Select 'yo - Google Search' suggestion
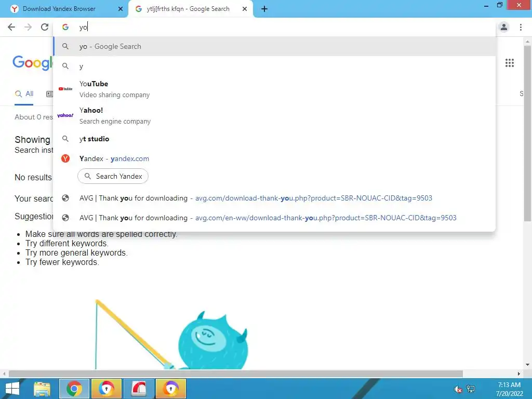This screenshot has width=532, height=399. tap(274, 46)
